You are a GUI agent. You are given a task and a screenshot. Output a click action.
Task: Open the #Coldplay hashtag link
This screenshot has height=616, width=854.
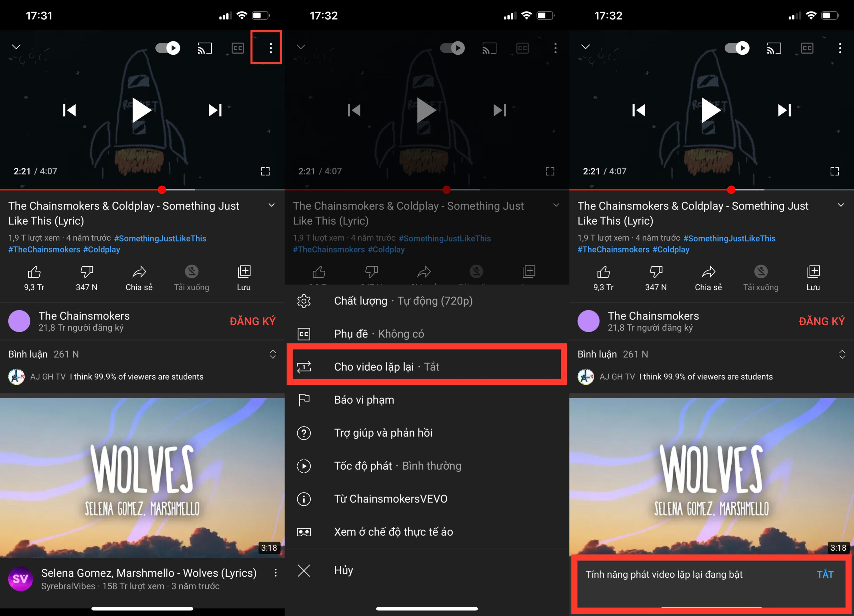[101, 249]
